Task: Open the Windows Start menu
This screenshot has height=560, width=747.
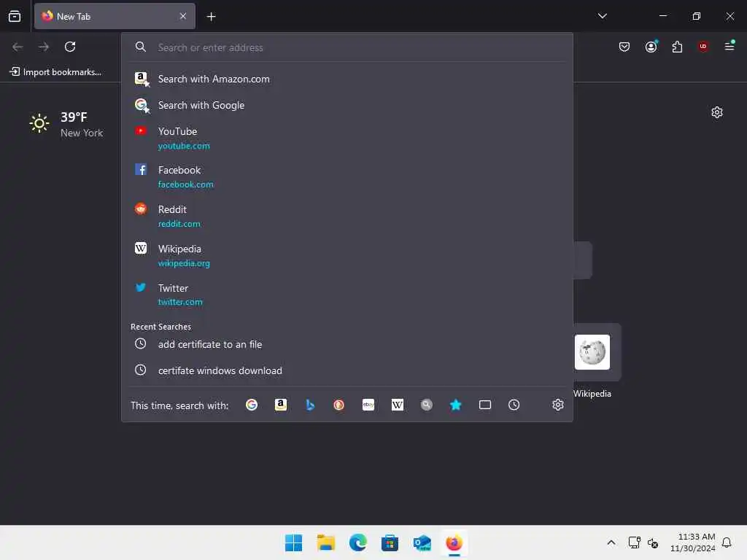Action: pyautogui.click(x=293, y=542)
